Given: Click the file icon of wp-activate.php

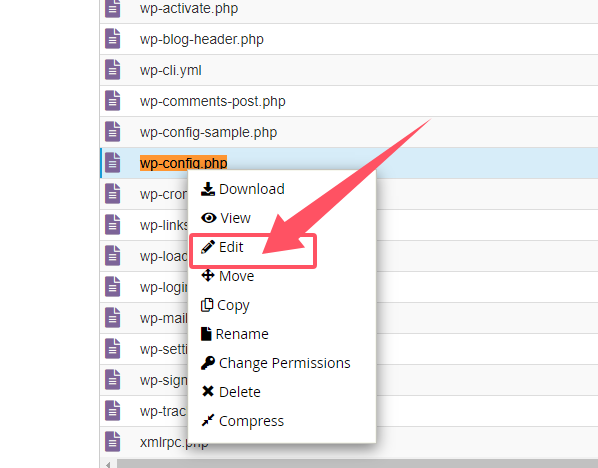Looking at the screenshot, I should point(113,8).
